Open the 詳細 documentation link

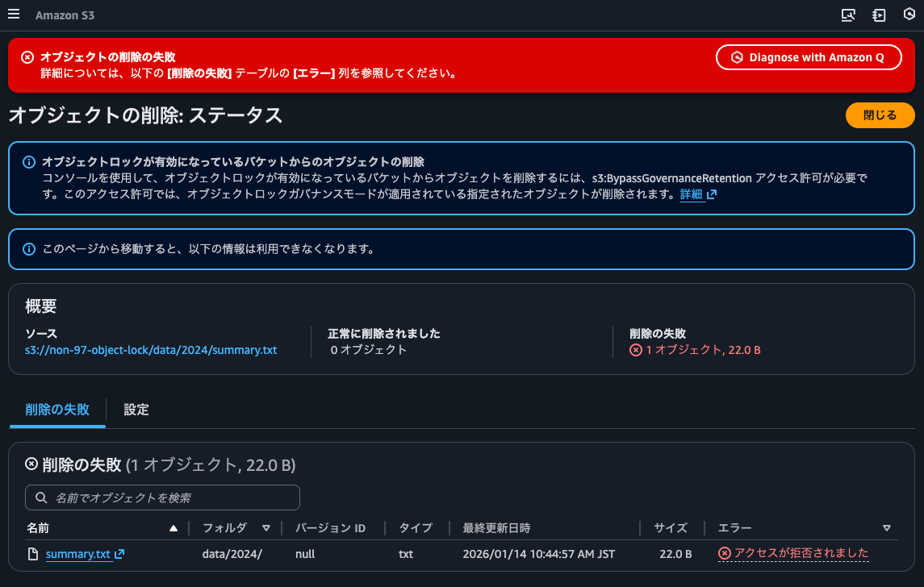pos(693,194)
